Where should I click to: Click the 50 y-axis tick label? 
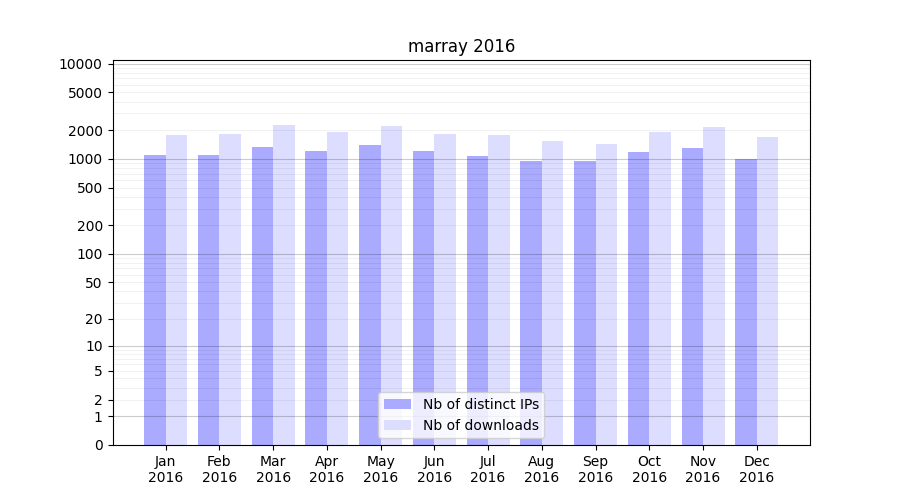click(x=92, y=283)
